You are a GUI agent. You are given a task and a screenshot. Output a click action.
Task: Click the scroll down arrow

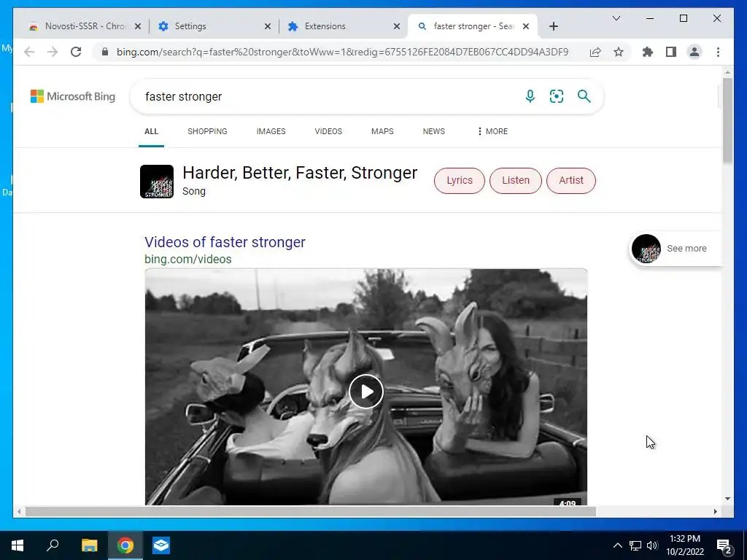click(x=727, y=499)
